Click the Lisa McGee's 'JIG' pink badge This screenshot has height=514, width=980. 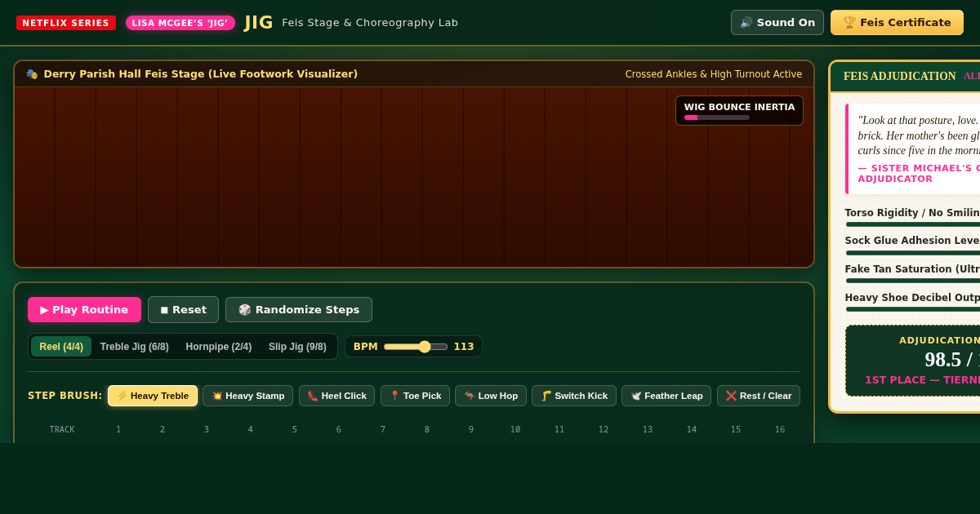click(180, 23)
